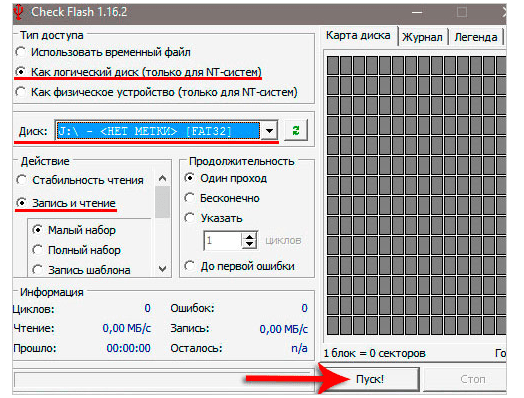The height and width of the screenshot is (398, 524).
Task: Click the progress bar at the bottom
Action: tap(163, 380)
